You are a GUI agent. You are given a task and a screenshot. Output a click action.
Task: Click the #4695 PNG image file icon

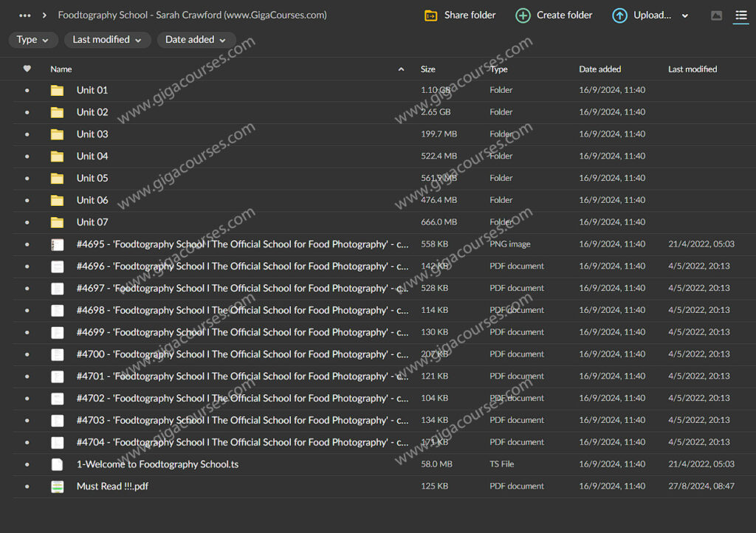pyautogui.click(x=57, y=244)
